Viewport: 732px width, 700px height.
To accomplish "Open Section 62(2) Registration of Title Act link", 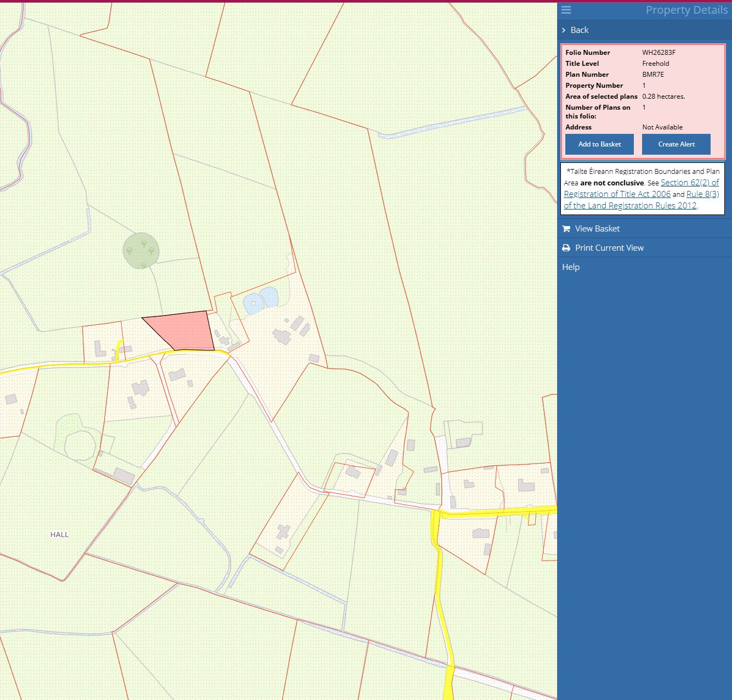I will [689, 183].
